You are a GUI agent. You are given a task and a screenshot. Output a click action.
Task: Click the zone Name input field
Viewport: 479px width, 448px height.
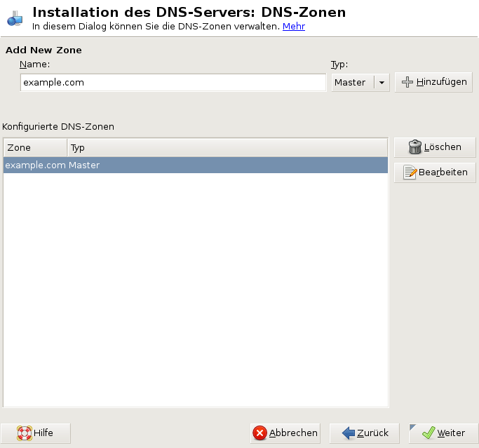[173, 83]
